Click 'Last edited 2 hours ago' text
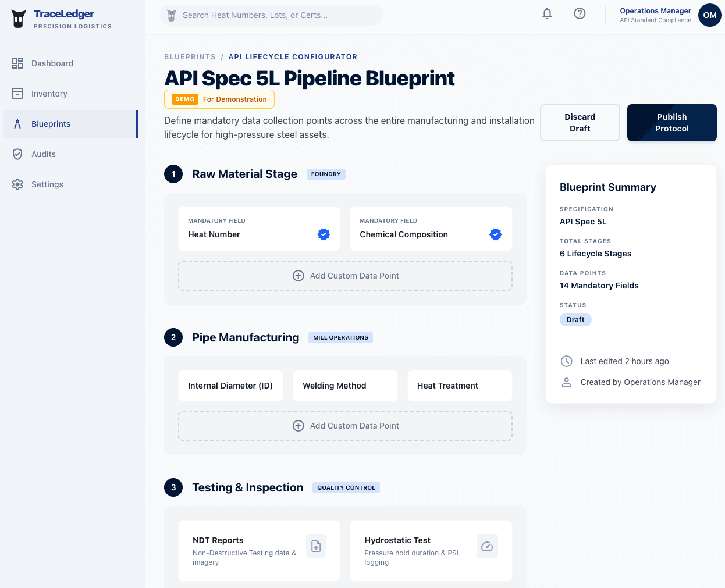This screenshot has width=725, height=588. pos(625,361)
